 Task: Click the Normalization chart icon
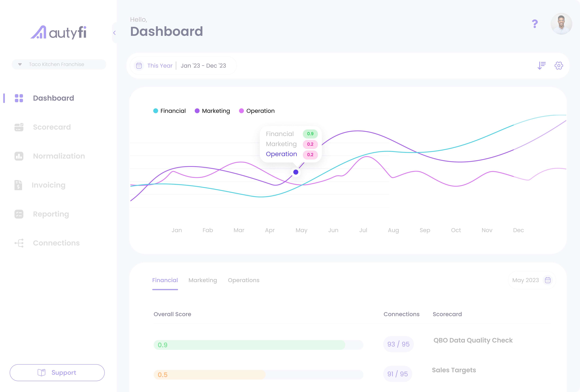coord(19,156)
